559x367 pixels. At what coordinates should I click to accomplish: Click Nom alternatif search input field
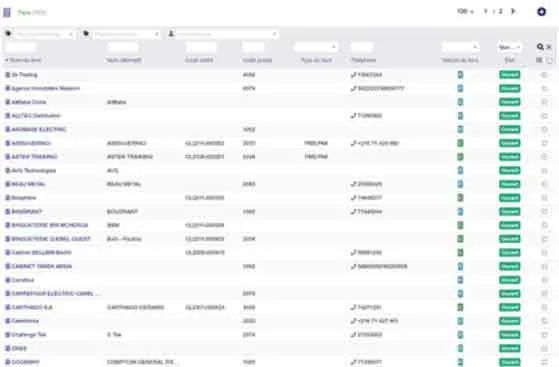123,47
